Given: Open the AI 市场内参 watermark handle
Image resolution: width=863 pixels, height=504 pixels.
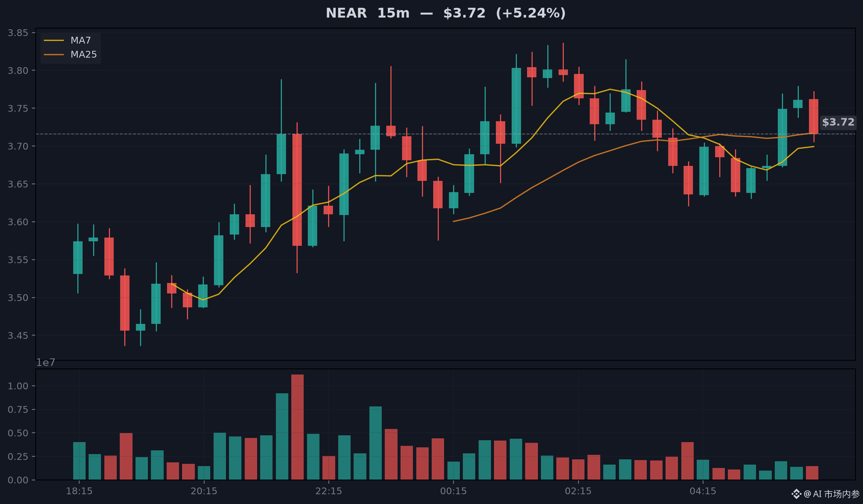Looking at the screenshot, I should coord(831,494).
